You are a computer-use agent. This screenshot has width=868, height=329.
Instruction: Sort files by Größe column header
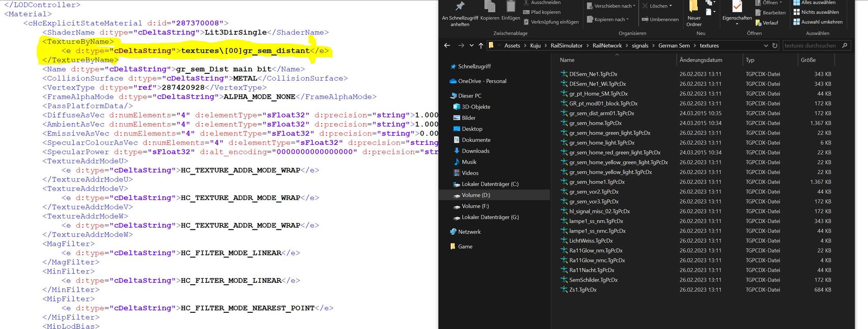tap(808, 60)
